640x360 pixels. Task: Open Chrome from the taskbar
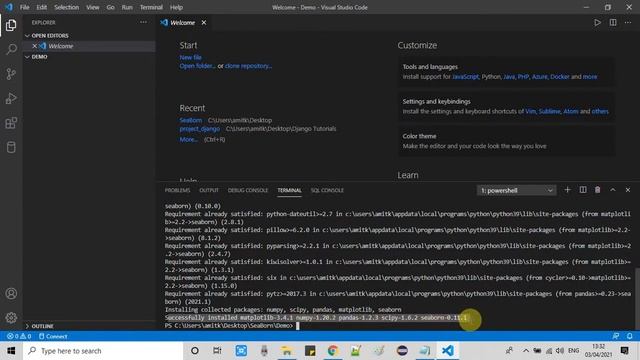[333, 351]
